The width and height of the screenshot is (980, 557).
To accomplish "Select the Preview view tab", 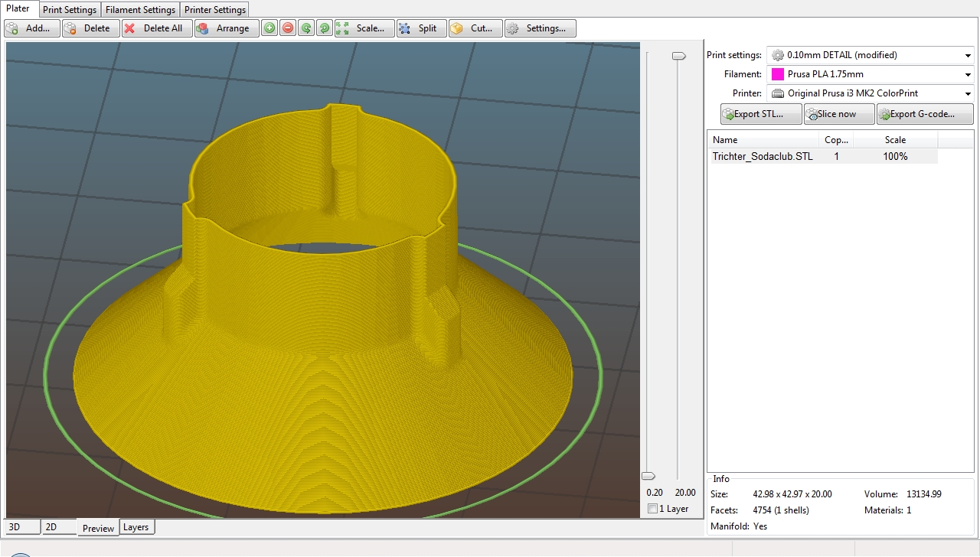I will (x=99, y=528).
